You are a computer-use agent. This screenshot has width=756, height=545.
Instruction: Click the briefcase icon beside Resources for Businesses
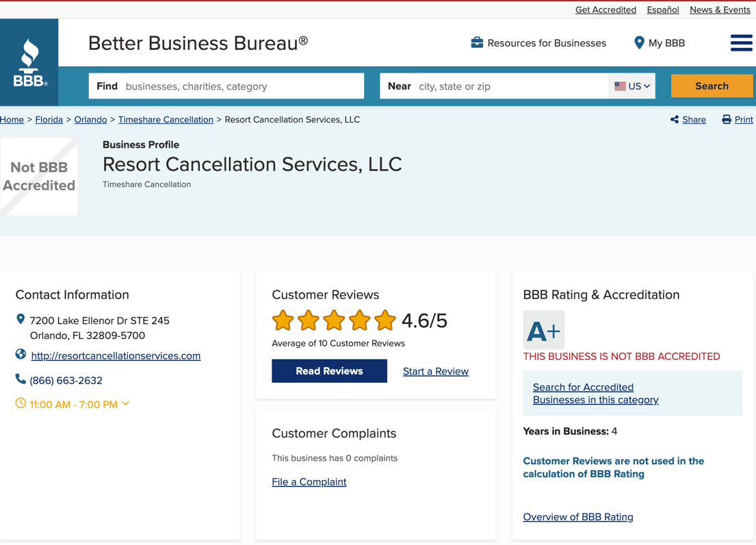(477, 42)
